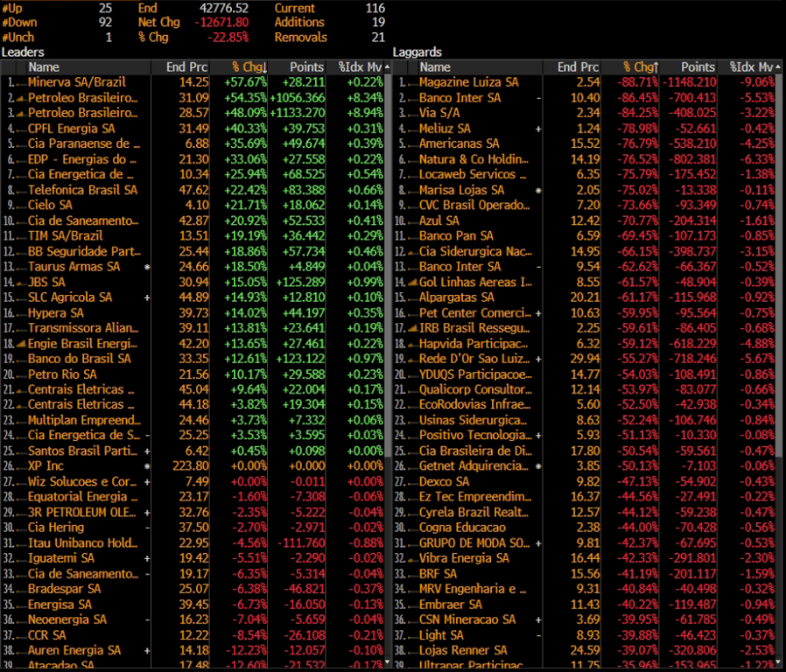Click the Azul SA entry
The image size is (786, 672).
[x=584, y=221]
